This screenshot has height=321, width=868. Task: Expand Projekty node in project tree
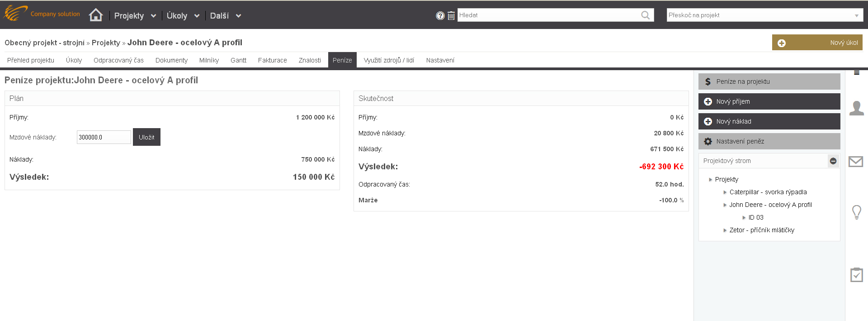[x=711, y=180]
